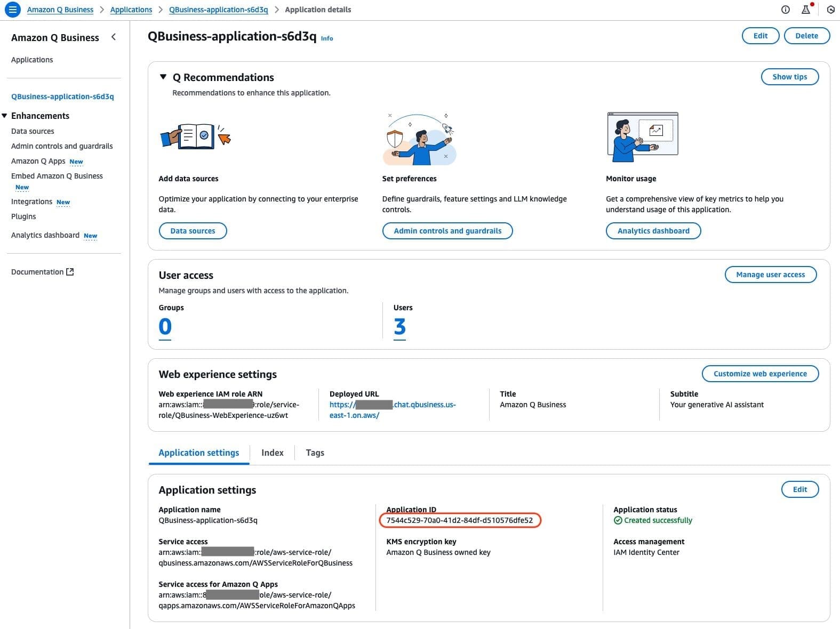Open the Analytics dashboard button
This screenshot has width=840, height=629.
653,231
